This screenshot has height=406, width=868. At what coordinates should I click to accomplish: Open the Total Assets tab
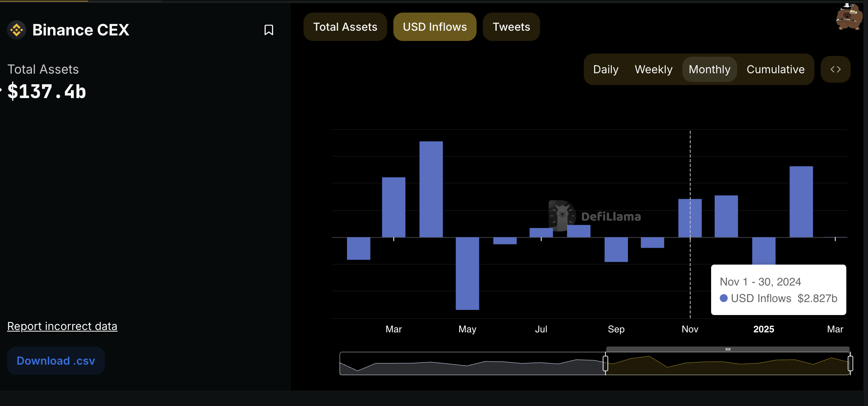(345, 26)
